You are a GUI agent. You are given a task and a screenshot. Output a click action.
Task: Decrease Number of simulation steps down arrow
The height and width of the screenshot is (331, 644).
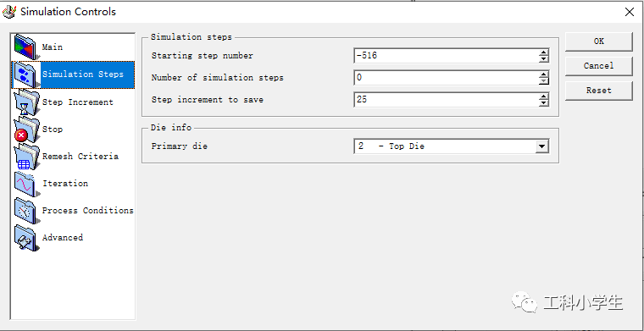click(544, 80)
